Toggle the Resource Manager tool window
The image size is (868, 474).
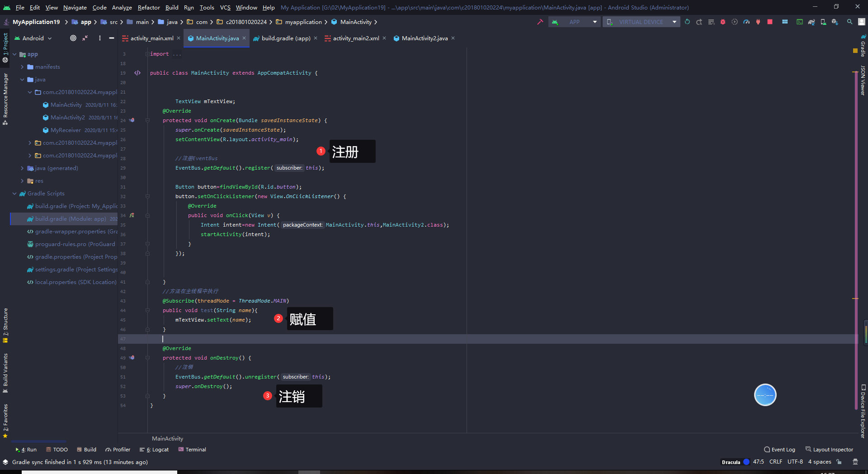[x=5, y=99]
